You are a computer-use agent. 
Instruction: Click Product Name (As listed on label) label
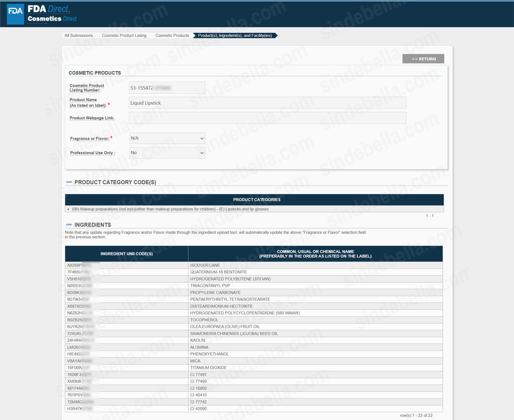tap(89, 103)
